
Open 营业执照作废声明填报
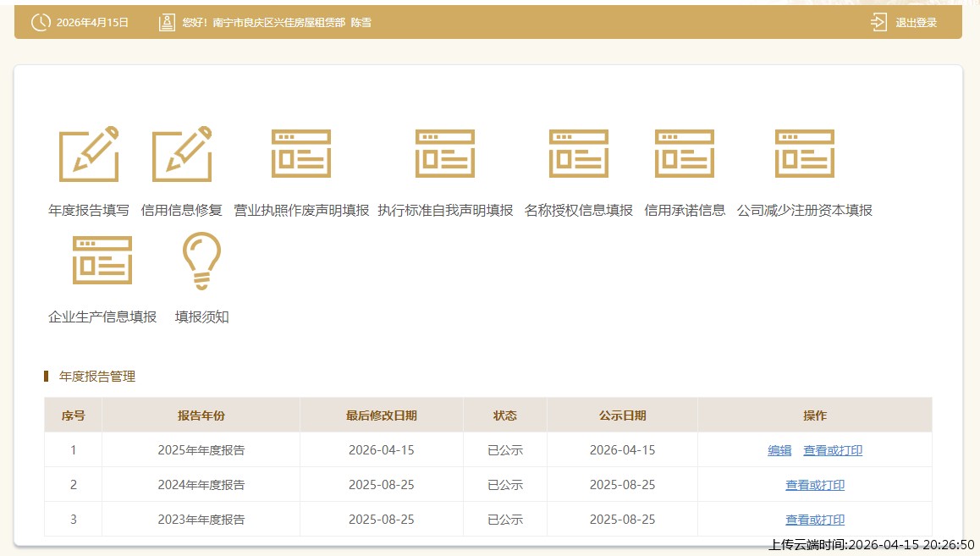[301, 154]
